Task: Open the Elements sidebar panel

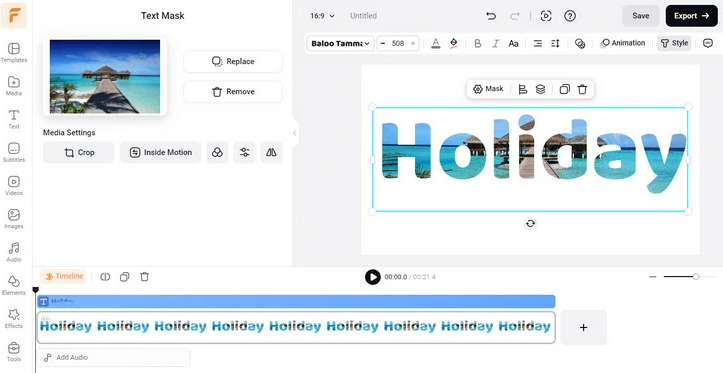Action: click(x=14, y=285)
